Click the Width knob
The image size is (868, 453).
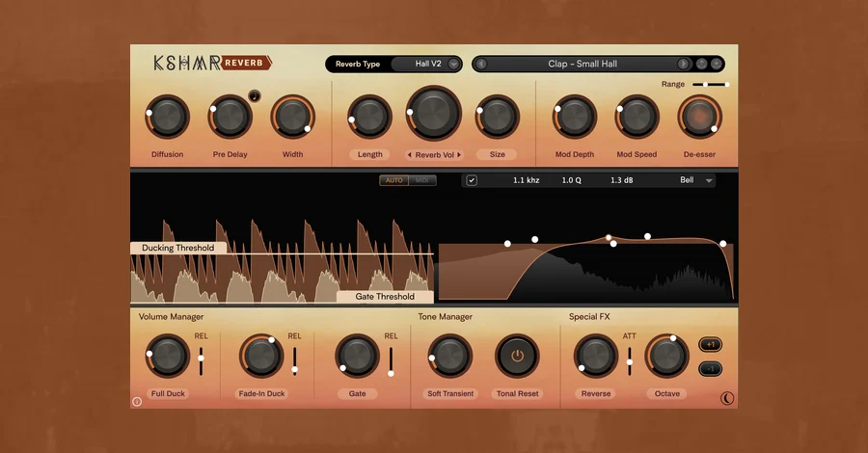[292, 117]
